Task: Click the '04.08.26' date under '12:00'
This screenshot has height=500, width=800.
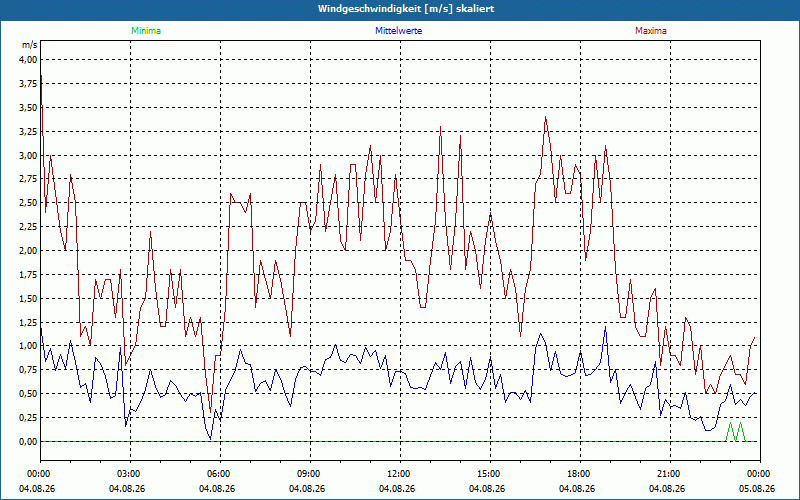Action: coord(397,489)
